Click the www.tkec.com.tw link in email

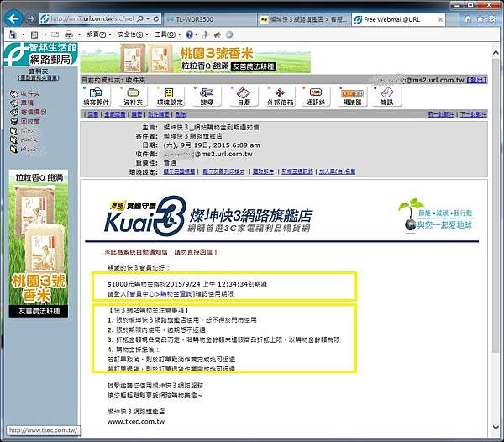(x=136, y=422)
